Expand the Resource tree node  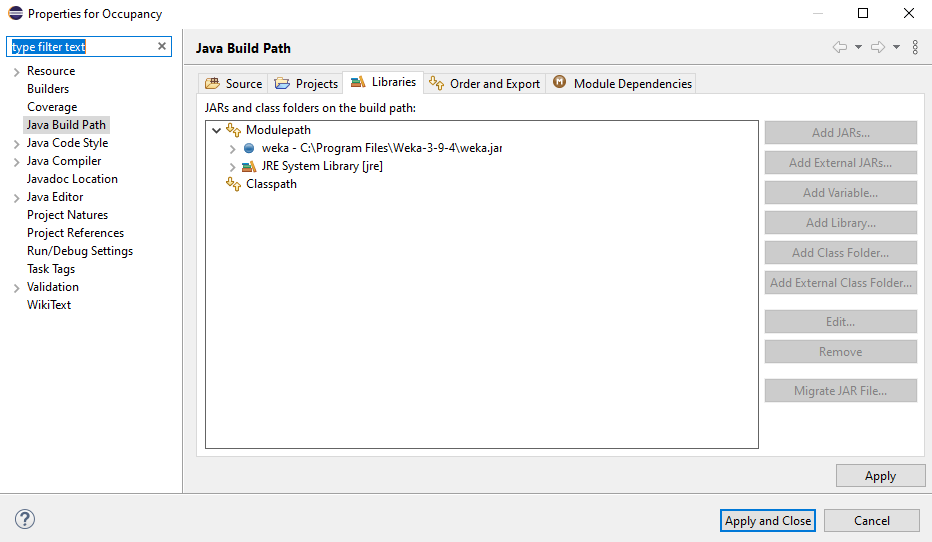16,72
